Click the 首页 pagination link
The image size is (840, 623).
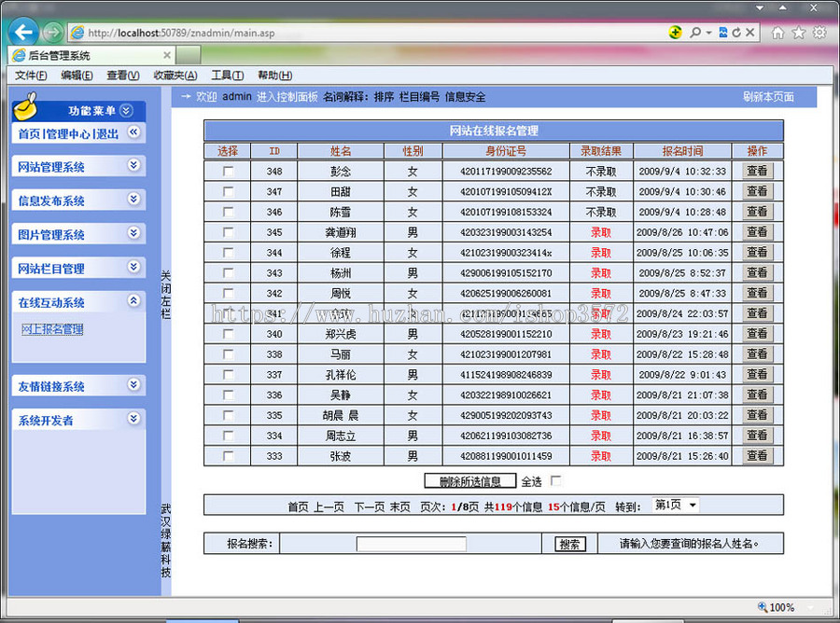298,506
